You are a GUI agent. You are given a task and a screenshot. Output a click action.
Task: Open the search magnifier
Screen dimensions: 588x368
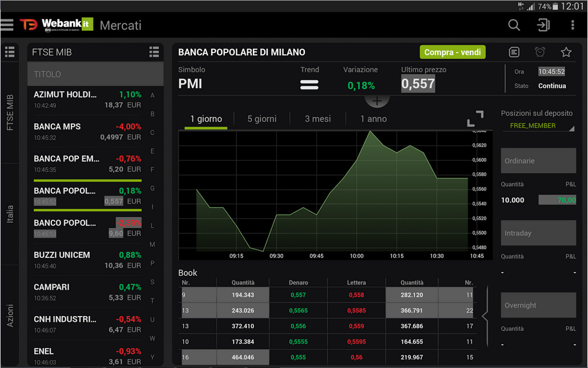click(514, 25)
